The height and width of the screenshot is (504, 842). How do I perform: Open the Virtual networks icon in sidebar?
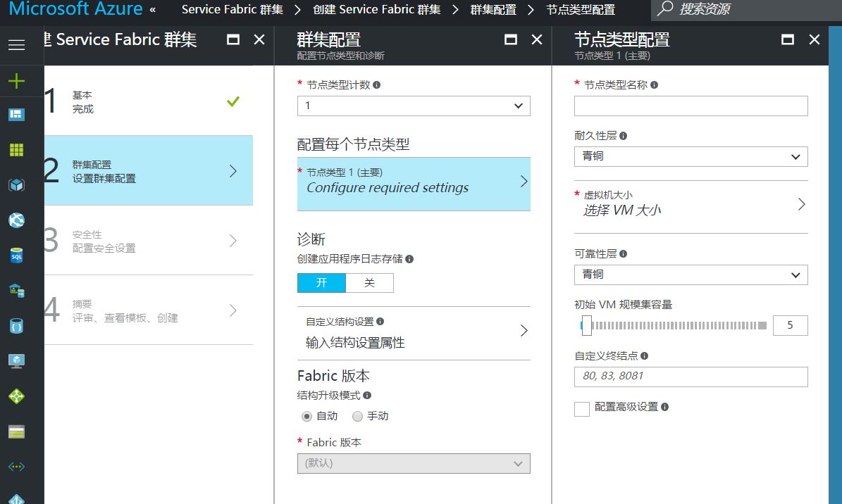point(17,467)
